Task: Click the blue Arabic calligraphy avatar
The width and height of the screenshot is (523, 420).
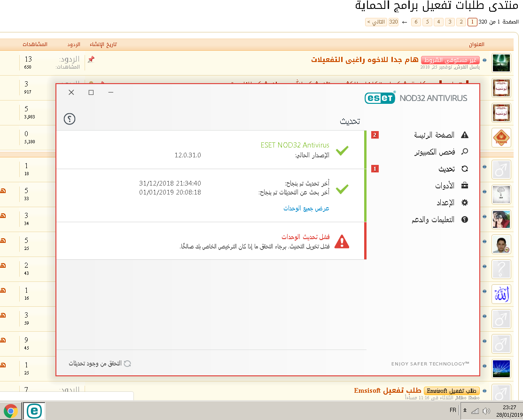Action: (501, 294)
